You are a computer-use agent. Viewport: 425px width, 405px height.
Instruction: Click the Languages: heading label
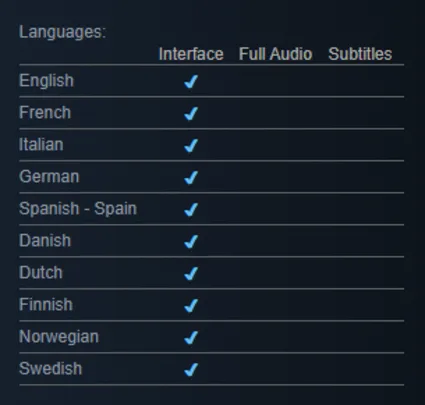62,32
